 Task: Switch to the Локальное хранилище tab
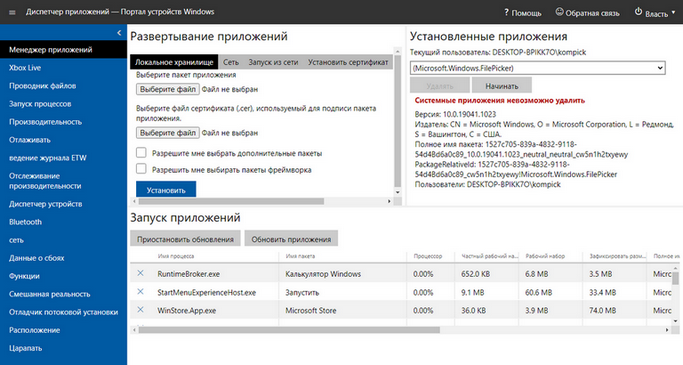[174, 62]
